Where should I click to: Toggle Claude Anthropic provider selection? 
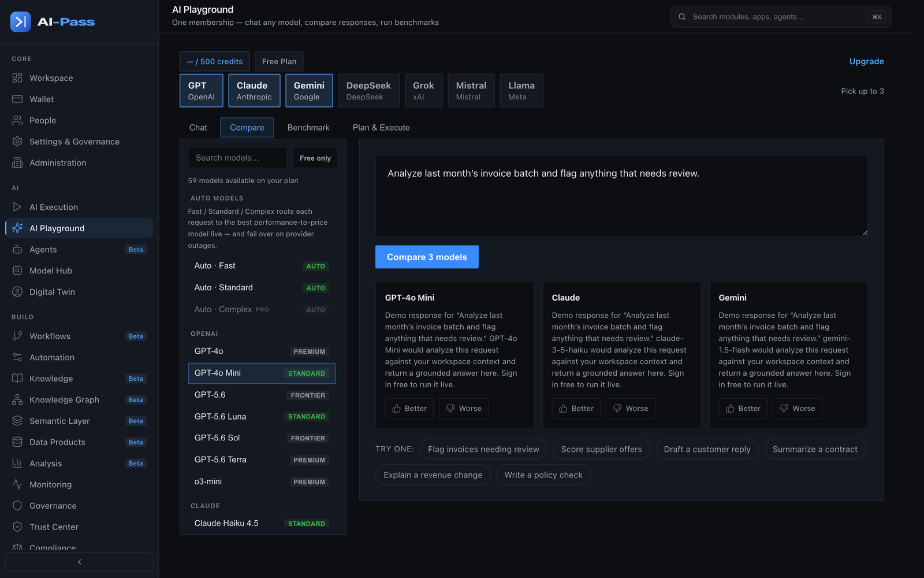point(254,91)
